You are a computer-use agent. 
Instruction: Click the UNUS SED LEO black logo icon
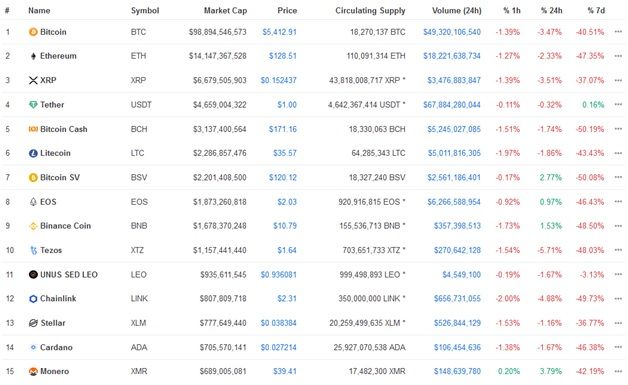point(33,274)
